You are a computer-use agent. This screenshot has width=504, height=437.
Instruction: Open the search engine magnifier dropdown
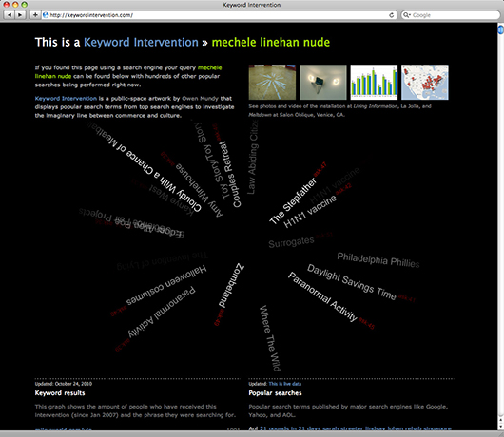click(407, 15)
